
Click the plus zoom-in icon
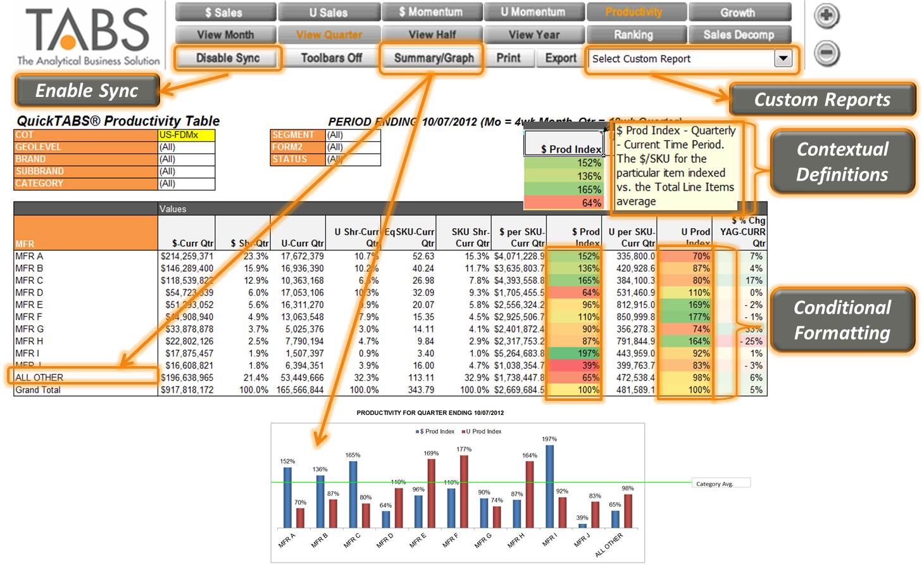(x=827, y=16)
